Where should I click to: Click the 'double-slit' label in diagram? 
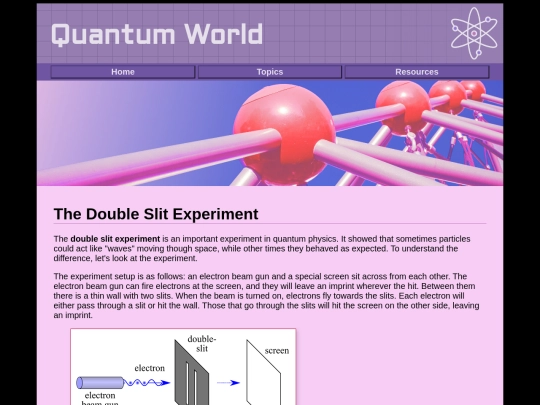[x=202, y=344]
